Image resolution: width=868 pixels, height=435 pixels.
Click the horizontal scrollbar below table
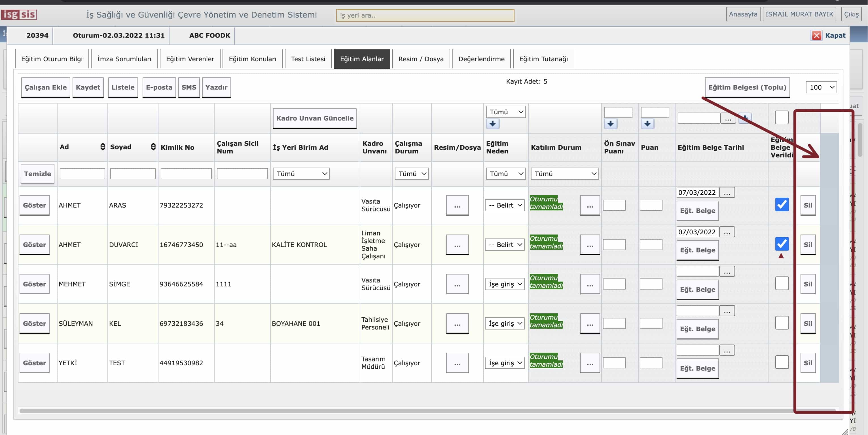[x=404, y=411]
